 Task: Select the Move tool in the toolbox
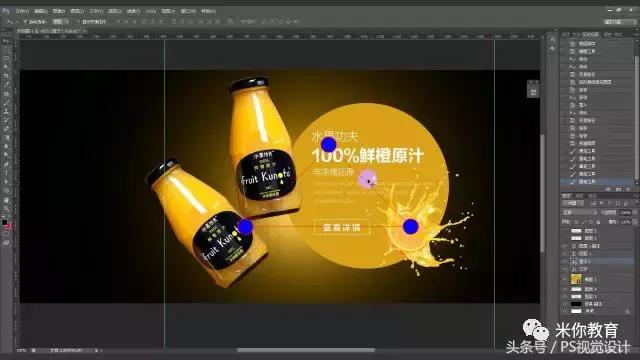tap(6, 41)
